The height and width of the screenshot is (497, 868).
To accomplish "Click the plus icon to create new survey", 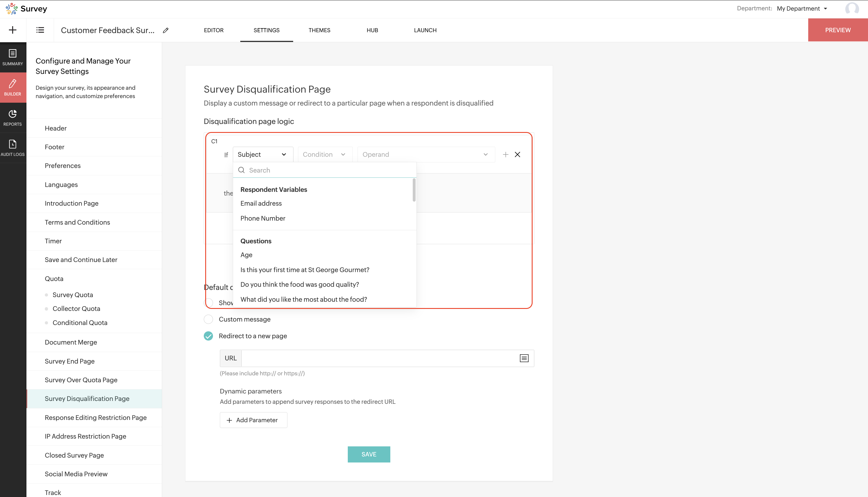I will click(x=13, y=30).
